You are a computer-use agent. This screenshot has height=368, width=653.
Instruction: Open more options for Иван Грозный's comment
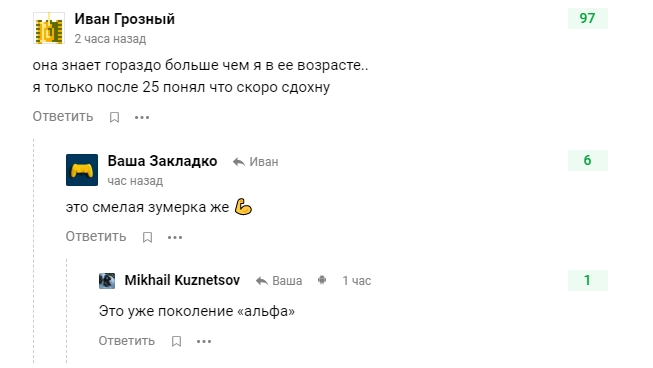pos(142,118)
